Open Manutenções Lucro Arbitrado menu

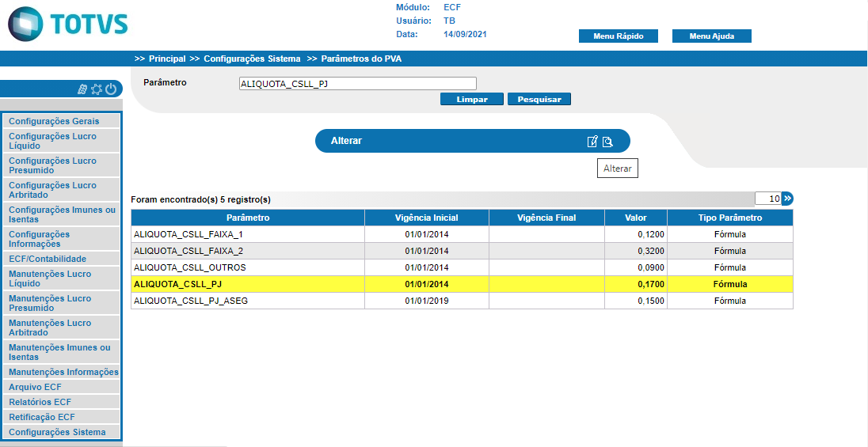click(62, 328)
